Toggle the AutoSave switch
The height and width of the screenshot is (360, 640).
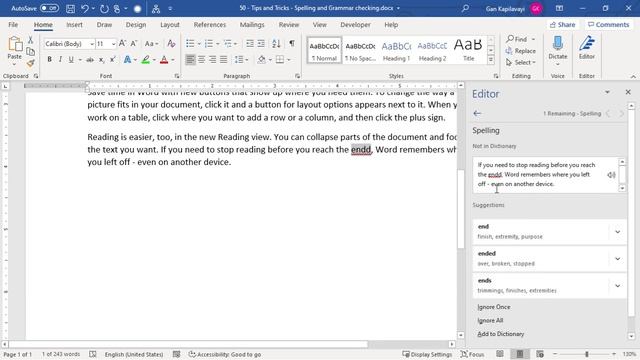[x=49, y=8]
